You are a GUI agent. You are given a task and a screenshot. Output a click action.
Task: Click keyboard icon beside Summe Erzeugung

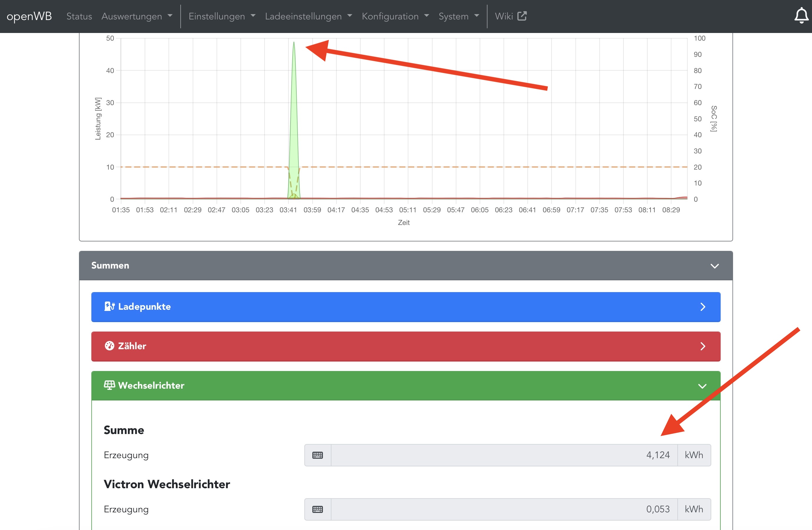[x=317, y=455]
